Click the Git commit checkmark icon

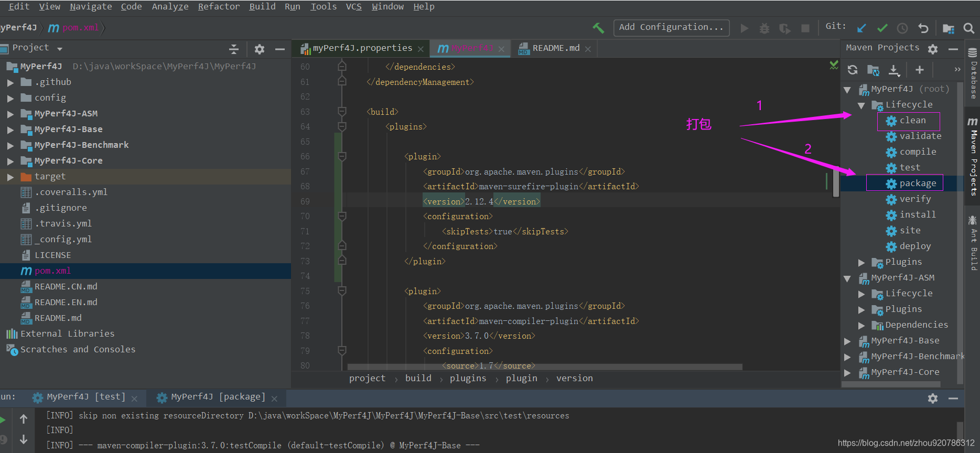click(x=882, y=28)
